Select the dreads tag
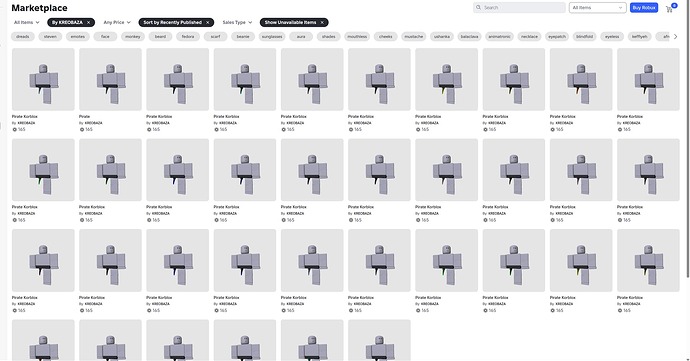 22,37
